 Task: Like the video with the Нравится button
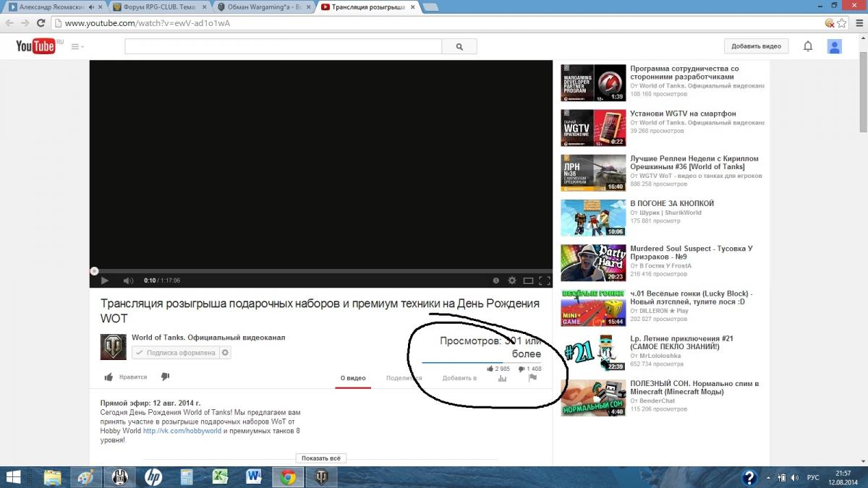126,377
